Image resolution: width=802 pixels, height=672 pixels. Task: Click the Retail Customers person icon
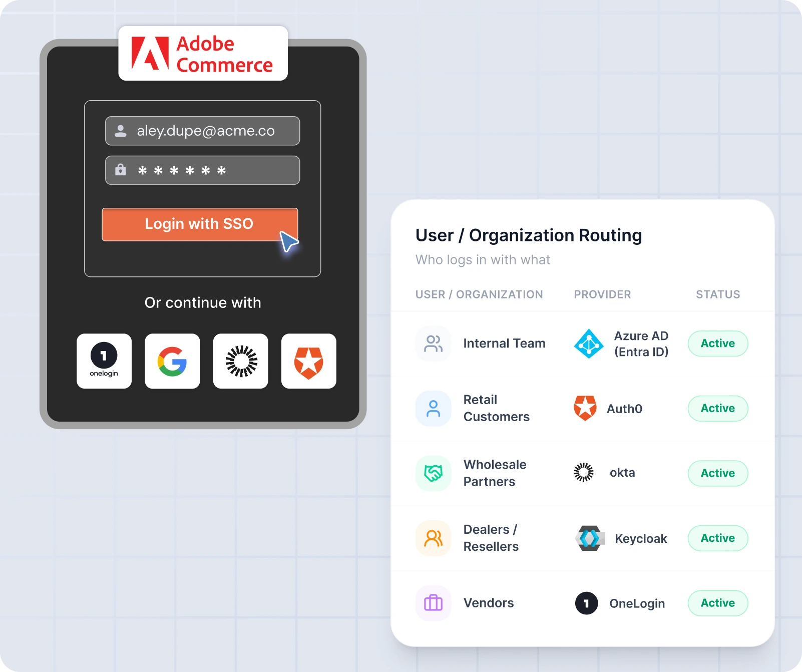434,409
